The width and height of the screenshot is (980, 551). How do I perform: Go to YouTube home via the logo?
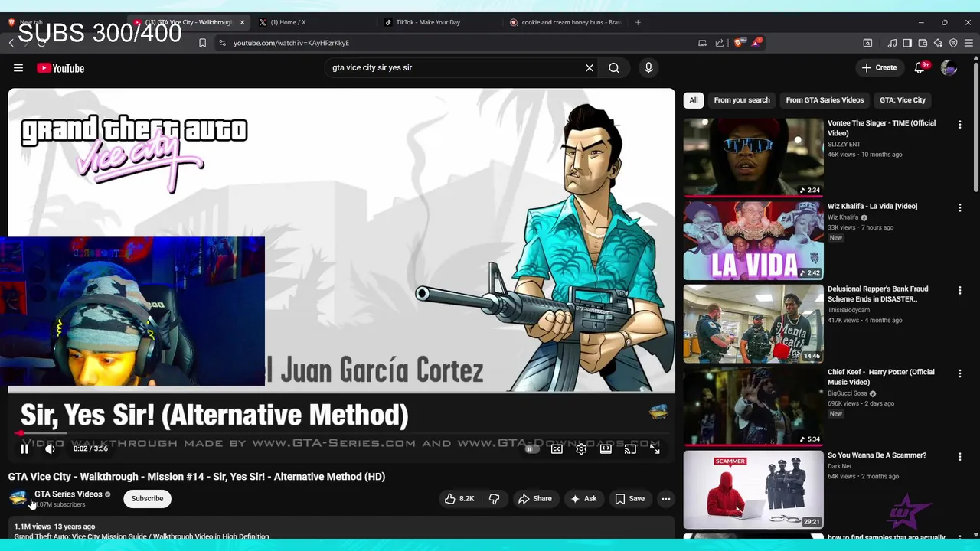point(60,68)
